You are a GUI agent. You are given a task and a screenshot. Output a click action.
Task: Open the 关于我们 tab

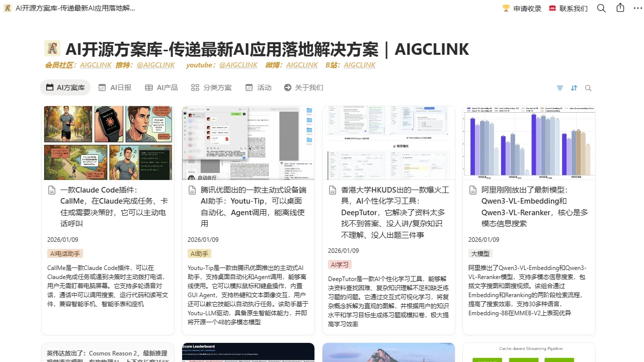coord(304,87)
